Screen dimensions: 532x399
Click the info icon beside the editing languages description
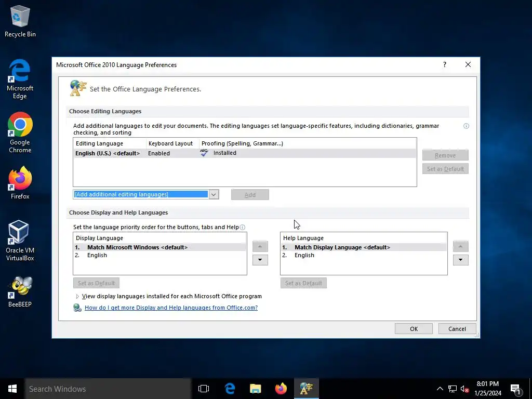466,126
